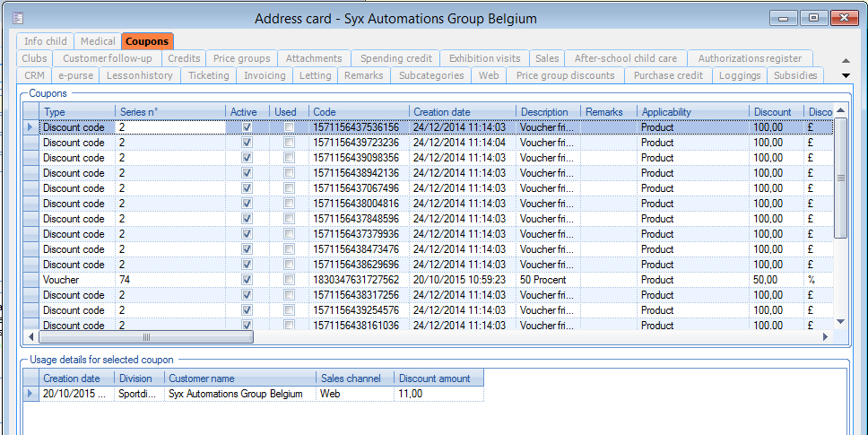This screenshot has width=868, height=435.
Task: Select the 50 Procent voucher description cell
Action: [x=548, y=280]
